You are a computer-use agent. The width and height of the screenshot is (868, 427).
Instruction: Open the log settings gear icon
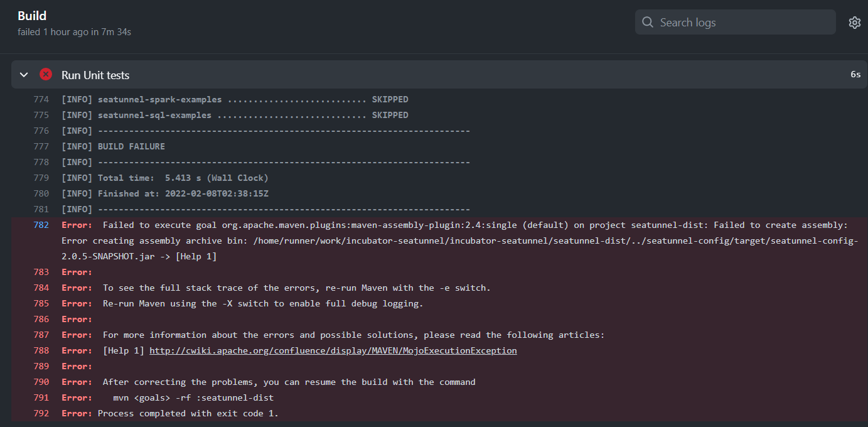click(854, 23)
